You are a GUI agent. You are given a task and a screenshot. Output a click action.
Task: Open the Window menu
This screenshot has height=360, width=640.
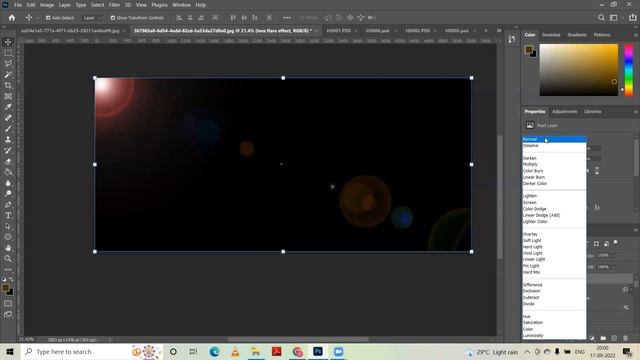181,5
